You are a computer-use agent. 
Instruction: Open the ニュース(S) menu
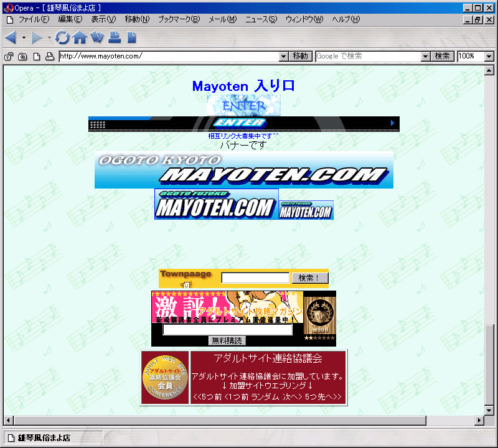coord(261,19)
